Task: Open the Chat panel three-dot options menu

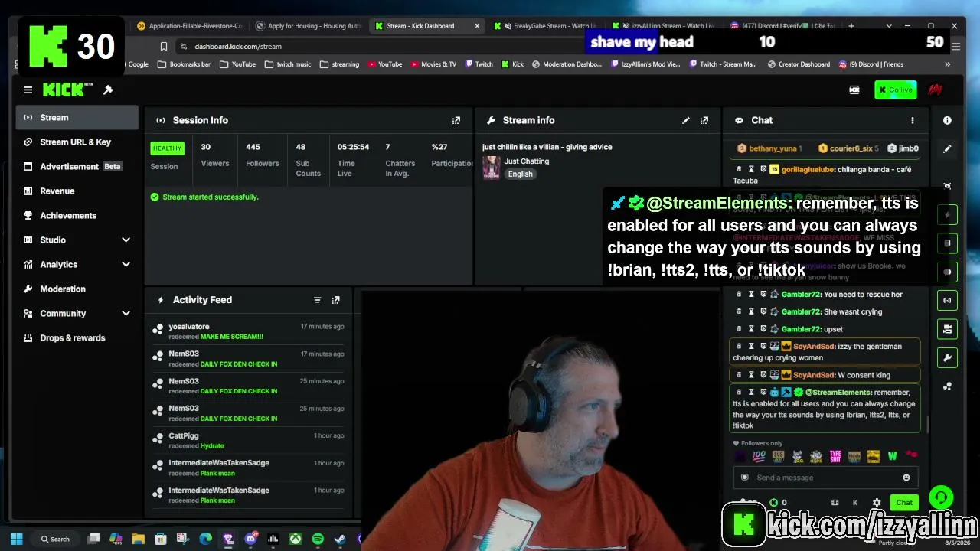Action: pos(912,120)
